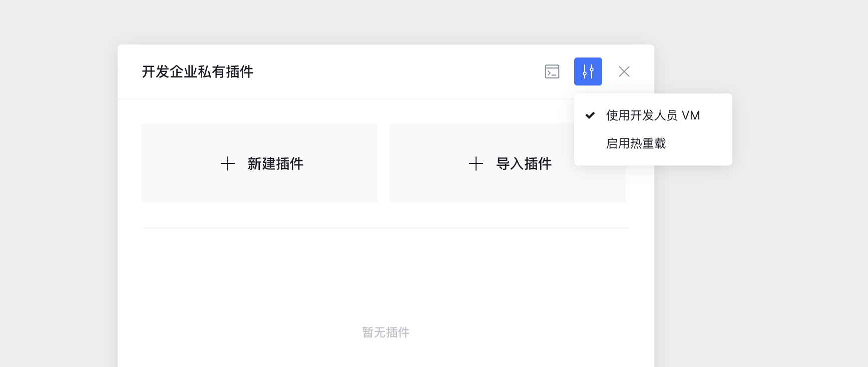The width and height of the screenshot is (868, 367).
Task: Click the 导入插件 text label
Action: (x=524, y=163)
